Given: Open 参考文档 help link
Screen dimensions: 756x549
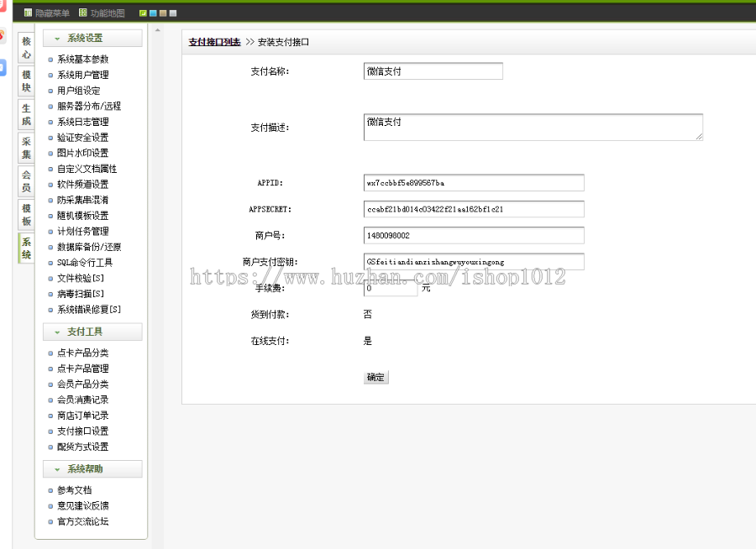Looking at the screenshot, I should click(x=74, y=490).
